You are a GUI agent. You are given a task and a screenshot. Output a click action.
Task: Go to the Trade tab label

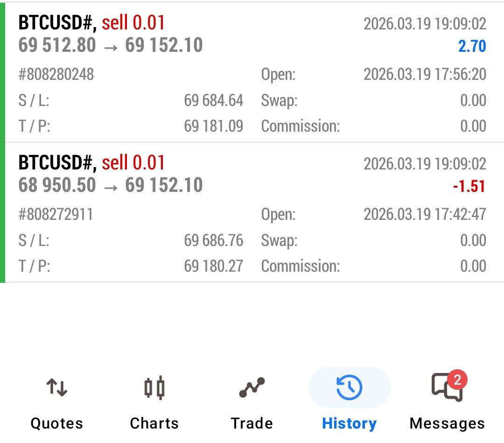pos(252,423)
